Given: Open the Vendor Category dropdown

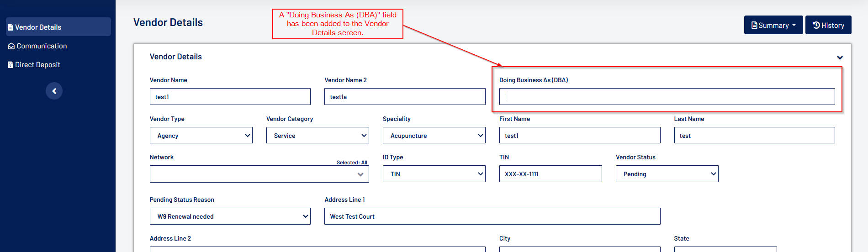Looking at the screenshot, I should (x=318, y=136).
